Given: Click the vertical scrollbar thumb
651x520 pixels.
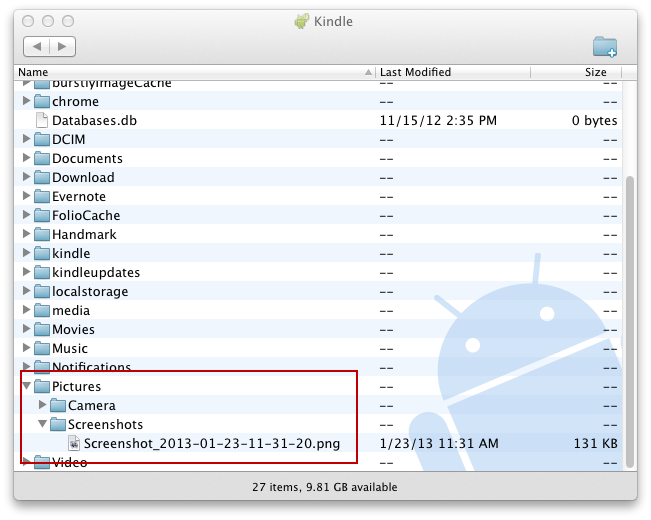Looking at the screenshot, I should [x=629, y=320].
